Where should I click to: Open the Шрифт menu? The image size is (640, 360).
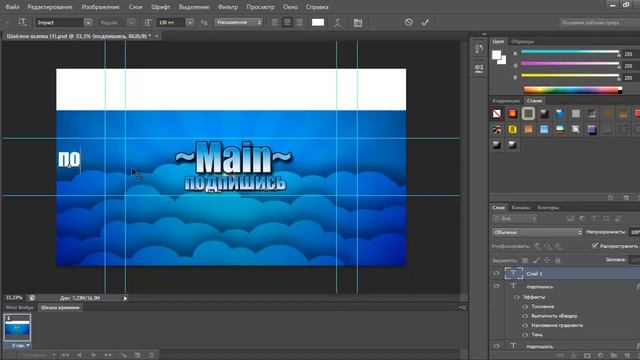[160, 7]
